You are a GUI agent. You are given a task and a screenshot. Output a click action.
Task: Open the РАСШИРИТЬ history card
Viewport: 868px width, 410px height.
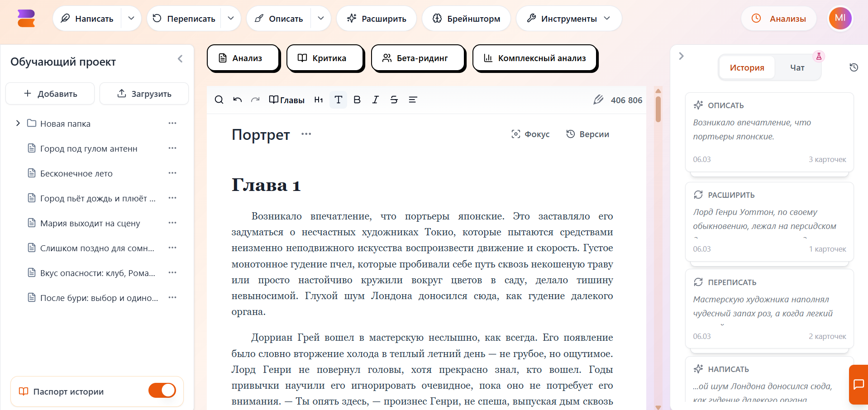tap(769, 222)
